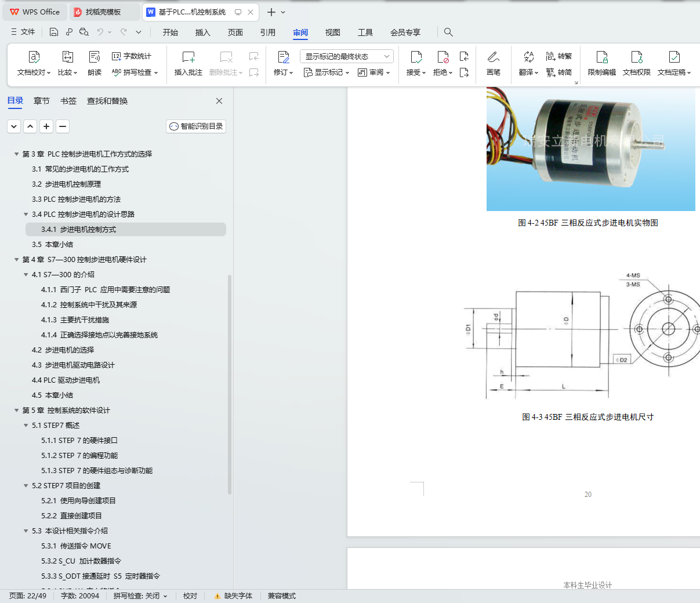Toggle 拼写检查 status in status bar
This screenshot has width=700, height=603.
140,596
